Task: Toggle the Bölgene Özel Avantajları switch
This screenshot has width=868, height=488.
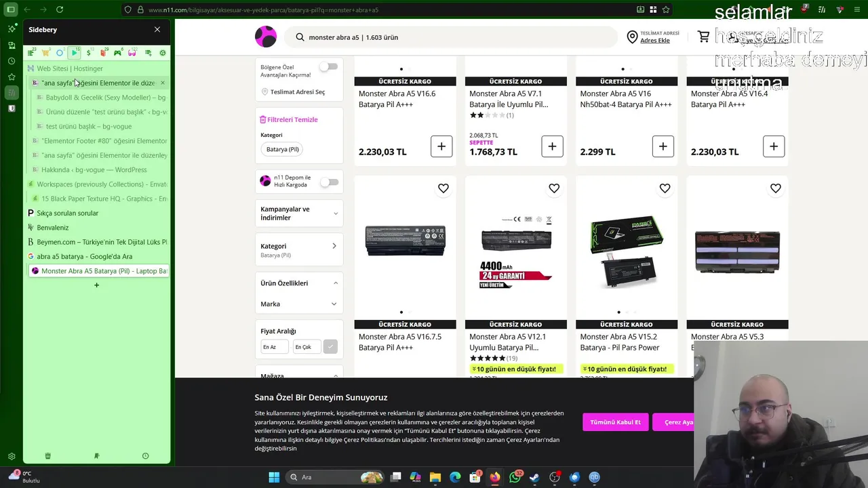Action: coord(329,66)
